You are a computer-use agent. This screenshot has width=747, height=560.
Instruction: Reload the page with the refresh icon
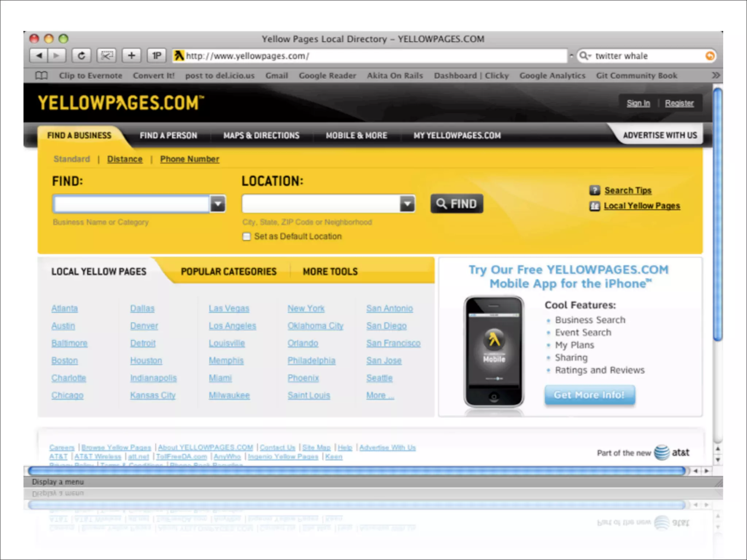[x=81, y=56]
